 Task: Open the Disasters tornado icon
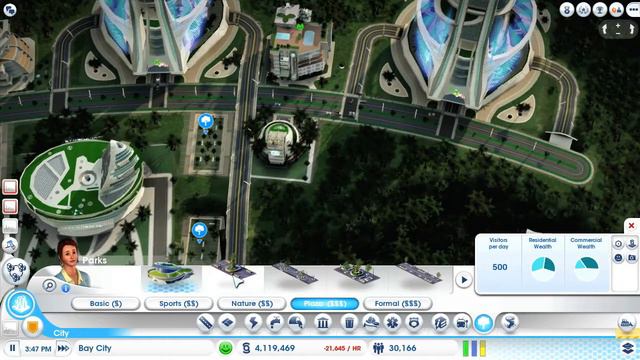point(509,323)
